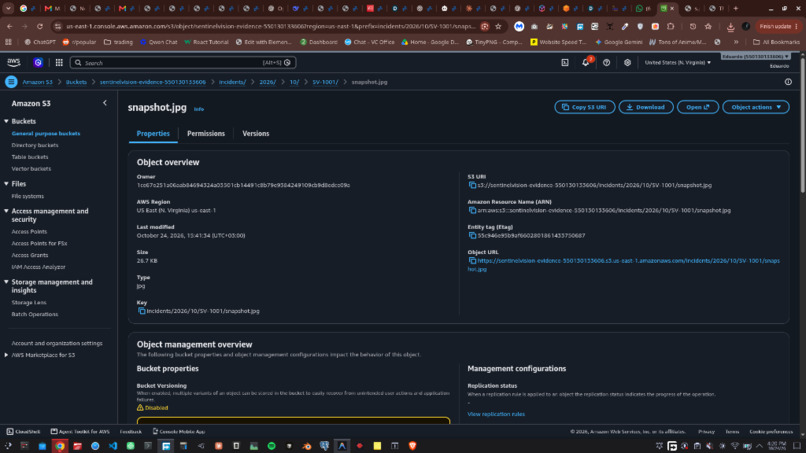Go to sentinelvision-evidence bucket breadcrumb
This screenshot has width=806, height=453.
coord(153,82)
